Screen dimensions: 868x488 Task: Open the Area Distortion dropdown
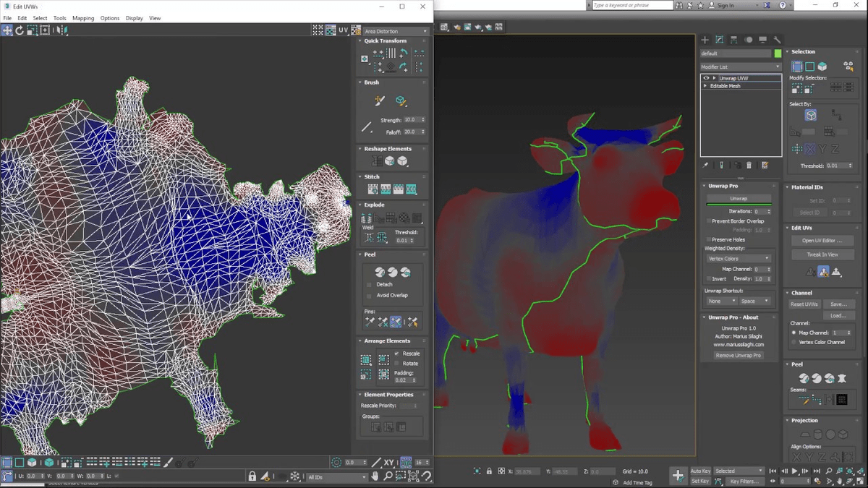396,31
